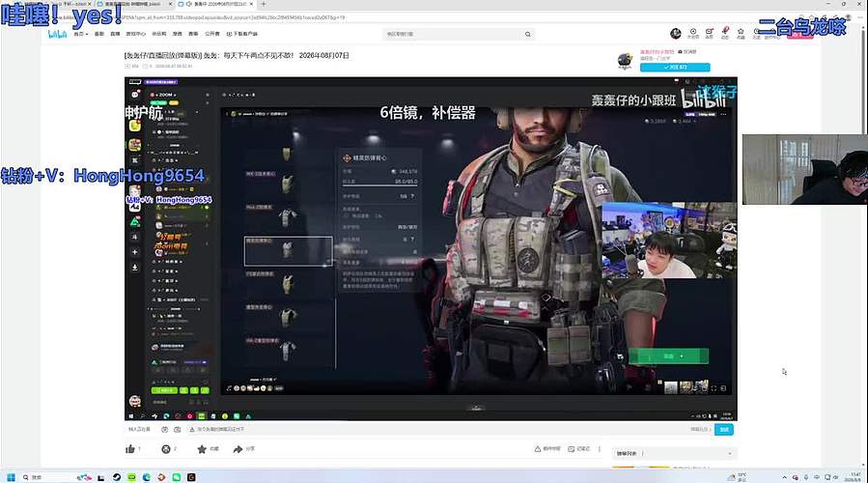The height and width of the screenshot is (483, 868).
Task: Click the search magnifier icon in bilibili header
Action: click(527, 35)
